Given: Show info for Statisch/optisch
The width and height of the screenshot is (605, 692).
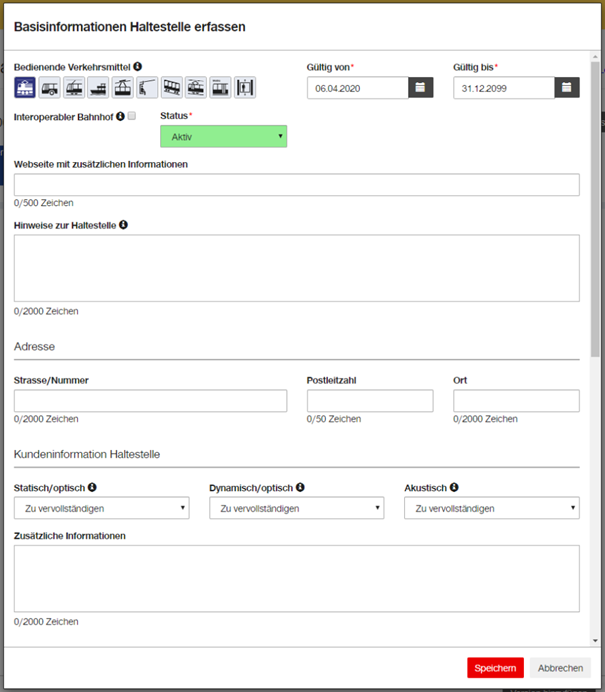Looking at the screenshot, I should (x=92, y=487).
